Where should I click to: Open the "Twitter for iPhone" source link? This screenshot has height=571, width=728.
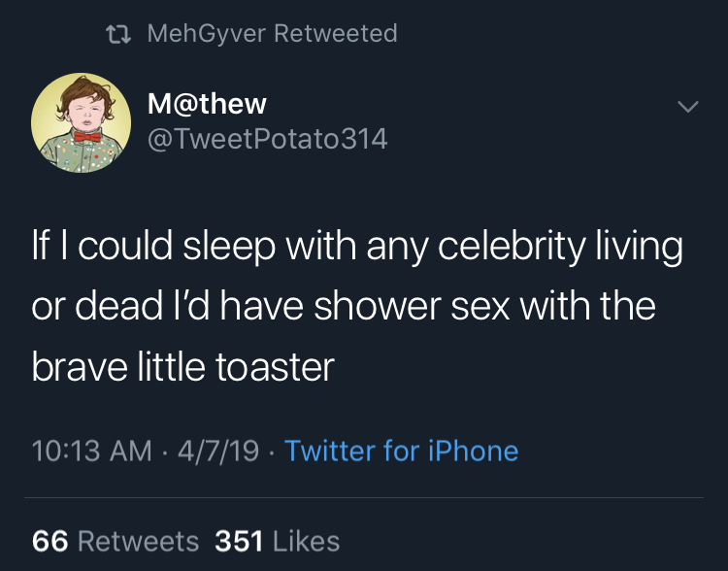tap(401, 451)
